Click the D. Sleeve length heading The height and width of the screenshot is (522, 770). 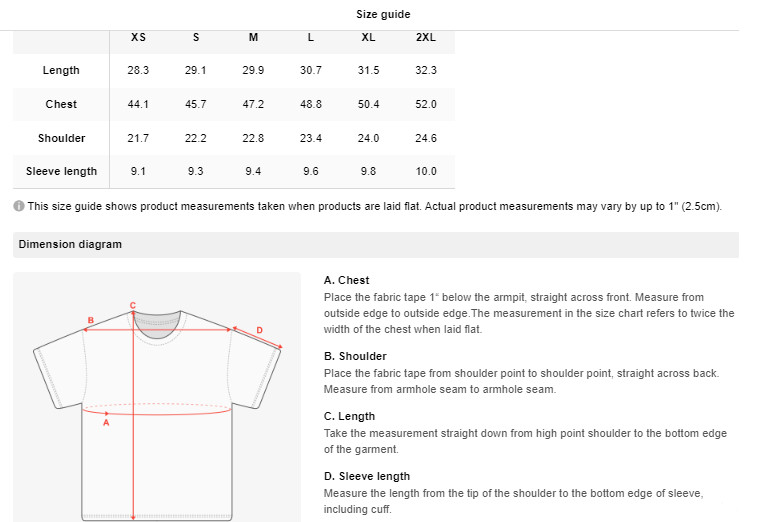[x=367, y=476]
